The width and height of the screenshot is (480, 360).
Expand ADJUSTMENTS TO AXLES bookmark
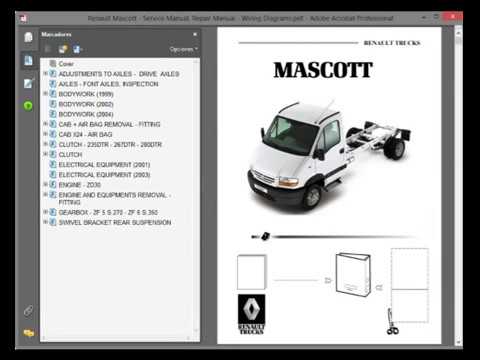coord(45,73)
